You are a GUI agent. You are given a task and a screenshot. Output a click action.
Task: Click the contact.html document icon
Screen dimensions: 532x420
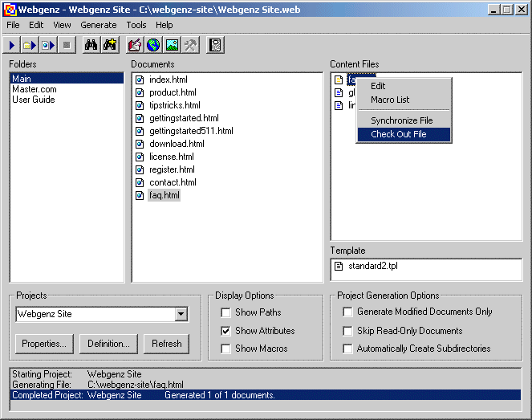pos(140,182)
